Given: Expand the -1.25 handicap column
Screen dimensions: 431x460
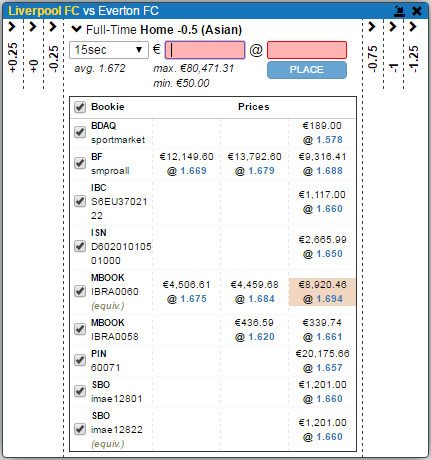Looking at the screenshot, I should 413,27.
